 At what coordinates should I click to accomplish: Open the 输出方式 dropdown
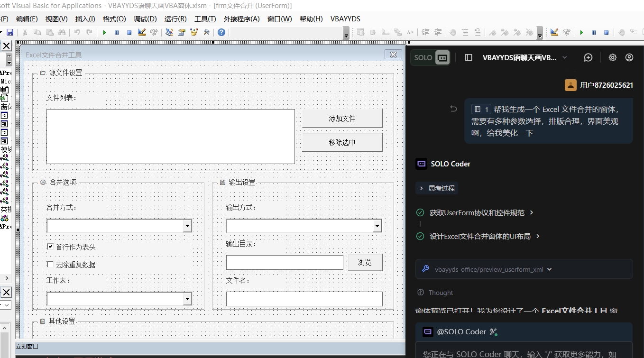click(x=378, y=226)
